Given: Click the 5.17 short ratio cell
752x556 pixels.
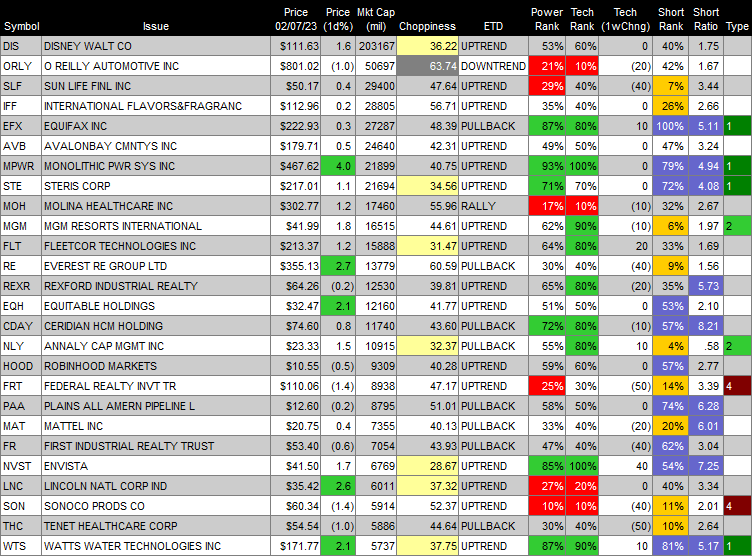Looking at the screenshot, I should [706, 546].
